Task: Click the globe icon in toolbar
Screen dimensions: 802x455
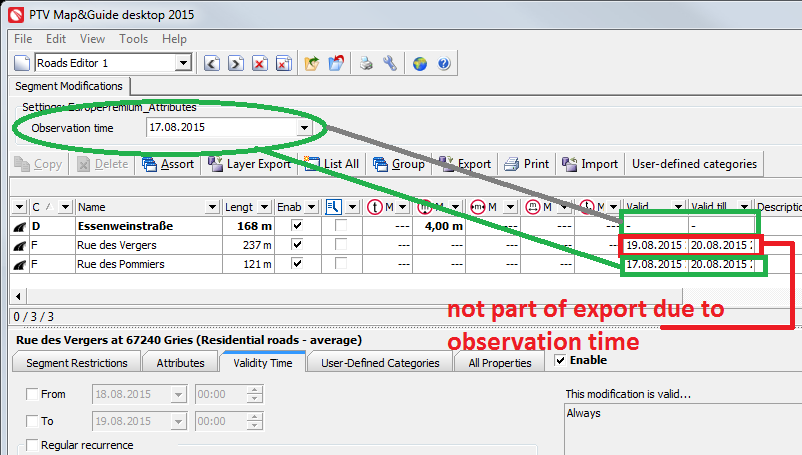Action: [420, 63]
